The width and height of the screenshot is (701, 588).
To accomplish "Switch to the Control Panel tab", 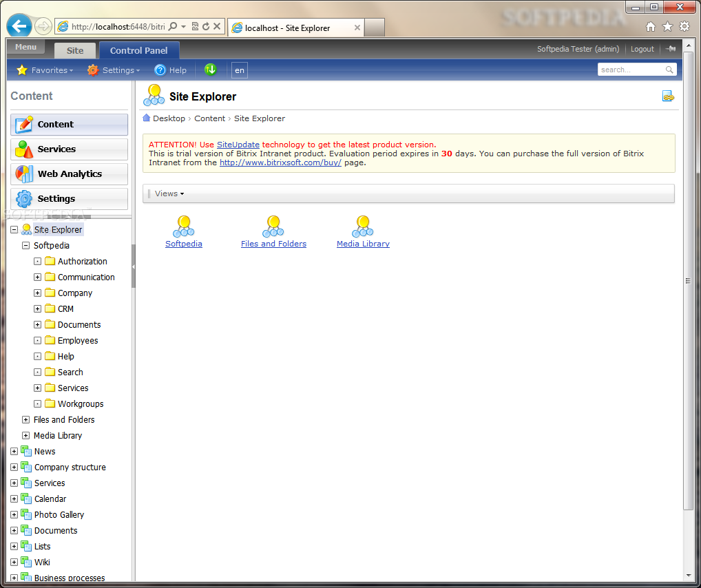I will click(139, 50).
